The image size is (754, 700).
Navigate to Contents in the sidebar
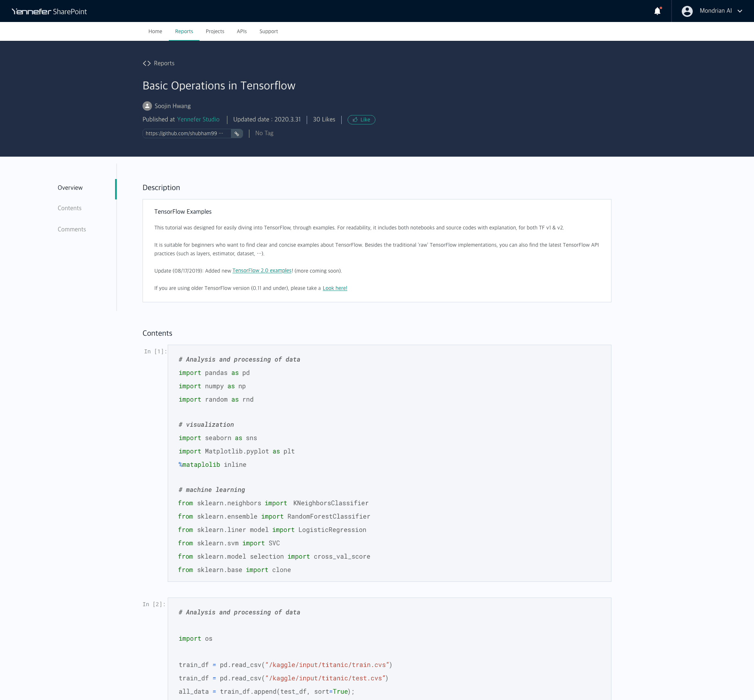tap(70, 208)
